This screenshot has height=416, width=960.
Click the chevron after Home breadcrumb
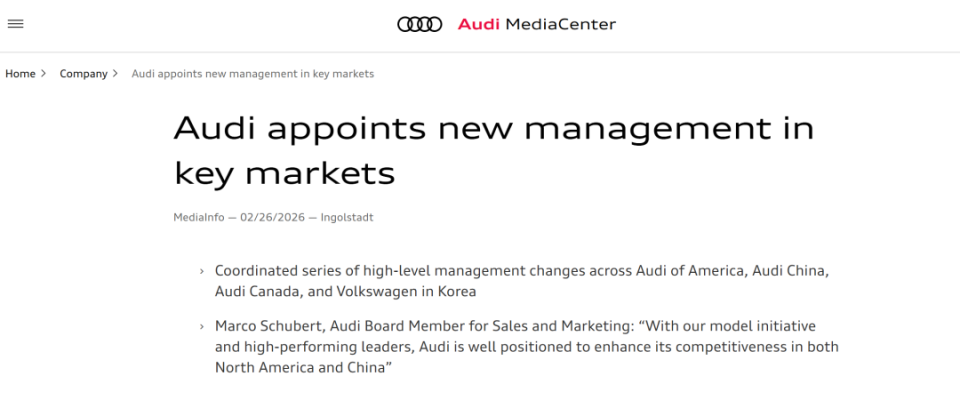[x=44, y=74]
